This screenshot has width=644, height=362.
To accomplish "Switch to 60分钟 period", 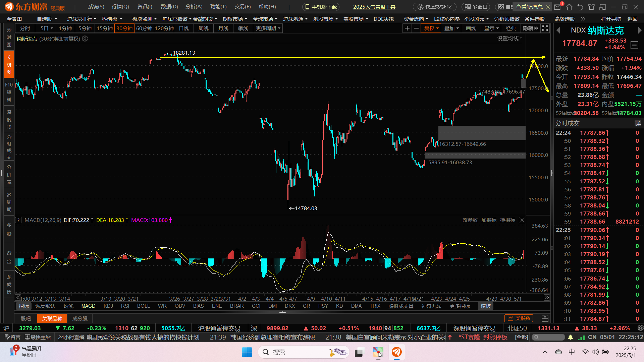I will [144, 28].
